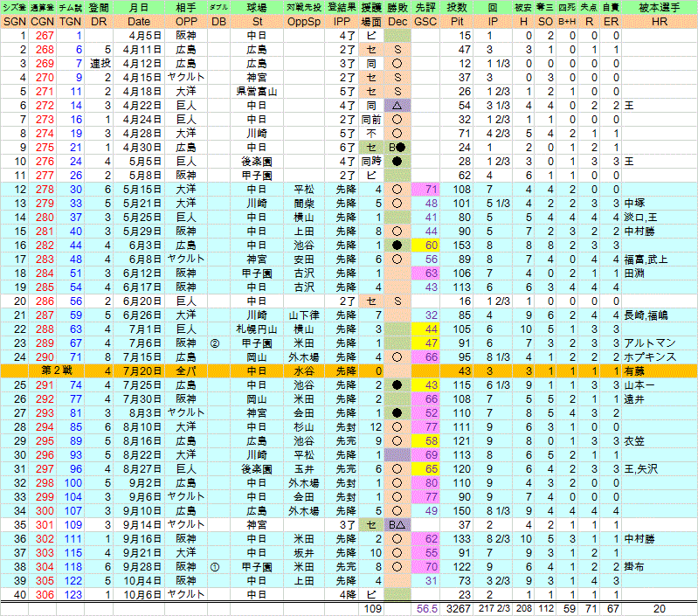This screenshot has height=616, width=698.
Task: Select total home runs 20 in totals row
Action: click(x=660, y=609)
